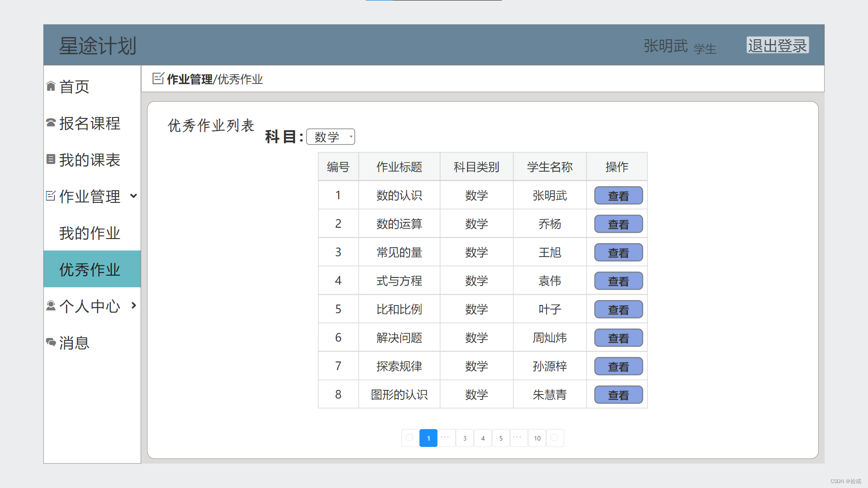Jump to page 10 in pagination
868x488 pixels.
click(x=537, y=438)
